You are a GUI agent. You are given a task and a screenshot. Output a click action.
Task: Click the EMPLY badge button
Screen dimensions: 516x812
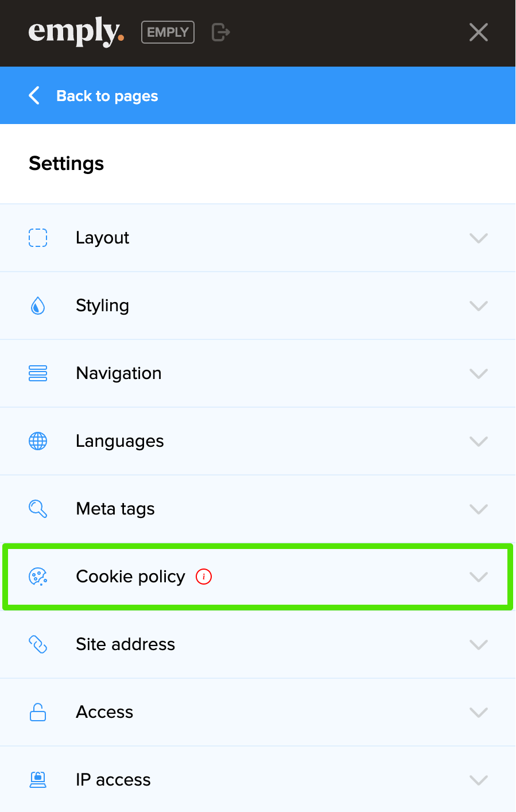(x=168, y=32)
